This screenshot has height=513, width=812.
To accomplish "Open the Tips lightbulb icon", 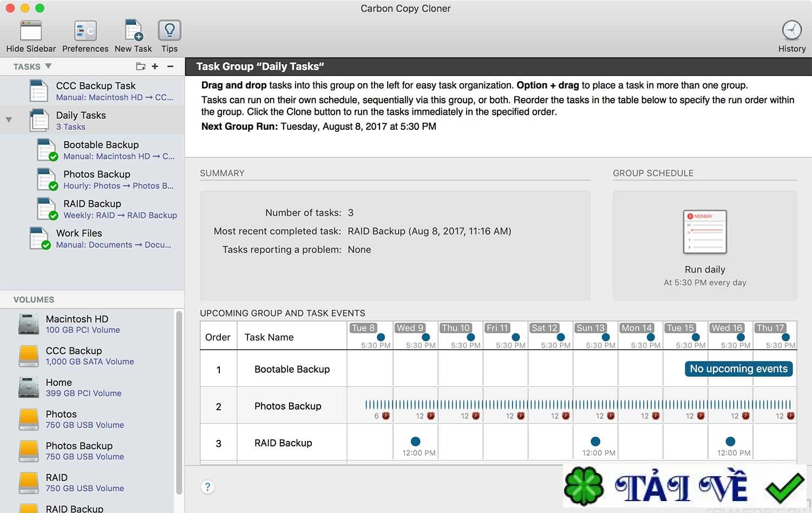I will coord(169,31).
